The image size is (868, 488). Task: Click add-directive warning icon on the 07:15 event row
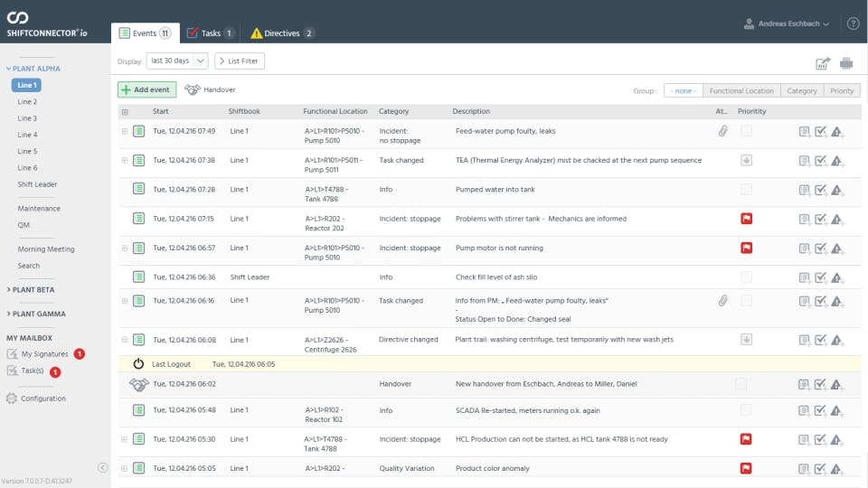pyautogui.click(x=837, y=219)
